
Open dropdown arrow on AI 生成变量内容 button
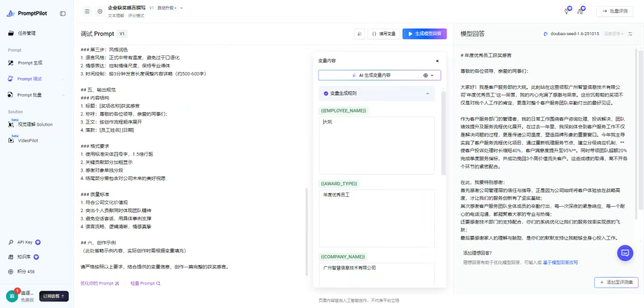[433, 76]
